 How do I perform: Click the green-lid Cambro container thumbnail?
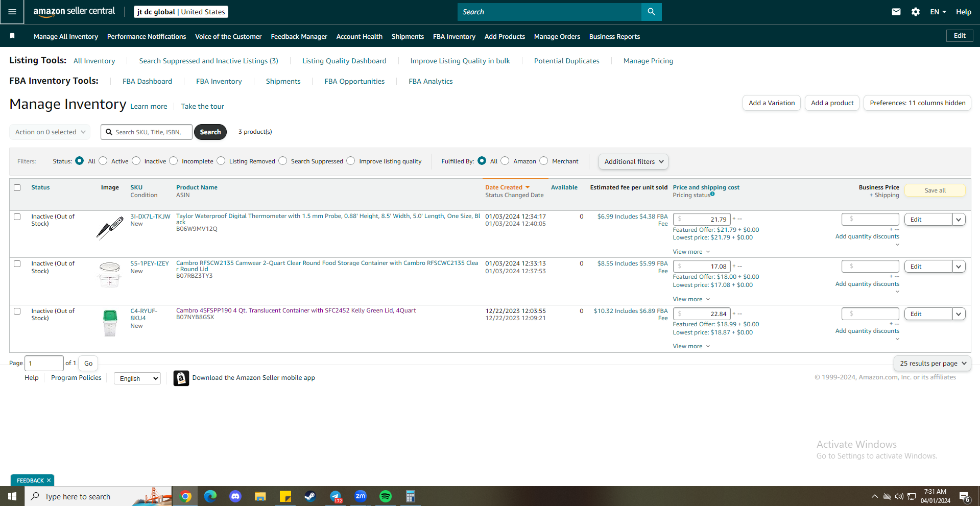coord(110,323)
